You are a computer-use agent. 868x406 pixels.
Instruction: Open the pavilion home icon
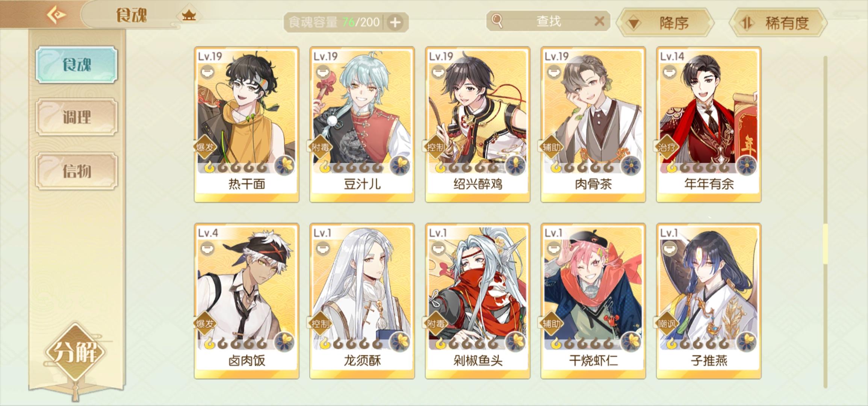189,15
